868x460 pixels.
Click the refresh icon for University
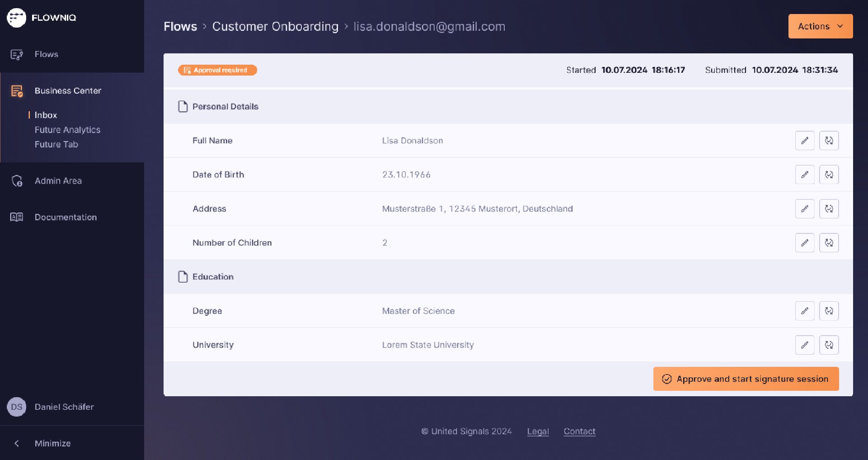click(x=829, y=345)
